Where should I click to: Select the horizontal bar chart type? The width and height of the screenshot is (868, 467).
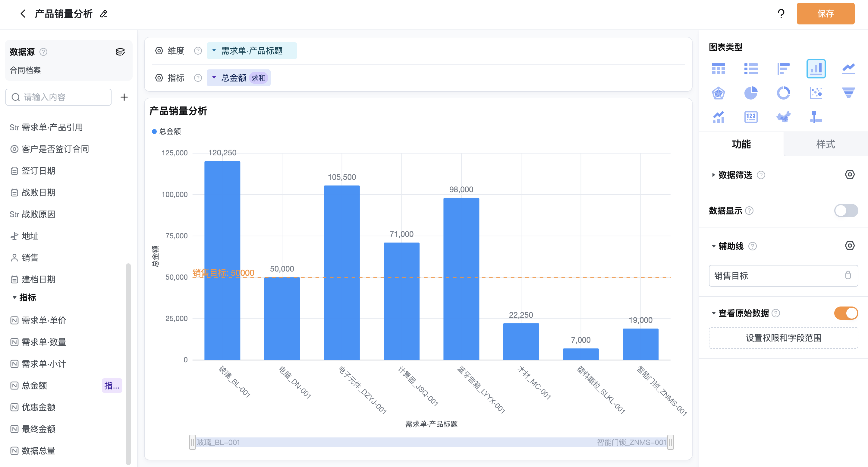(783, 69)
